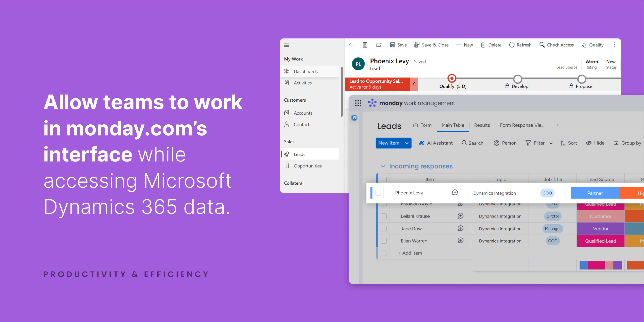The height and width of the screenshot is (322, 644).
Task: Expand the monday side panel arrow
Action: click(354, 118)
